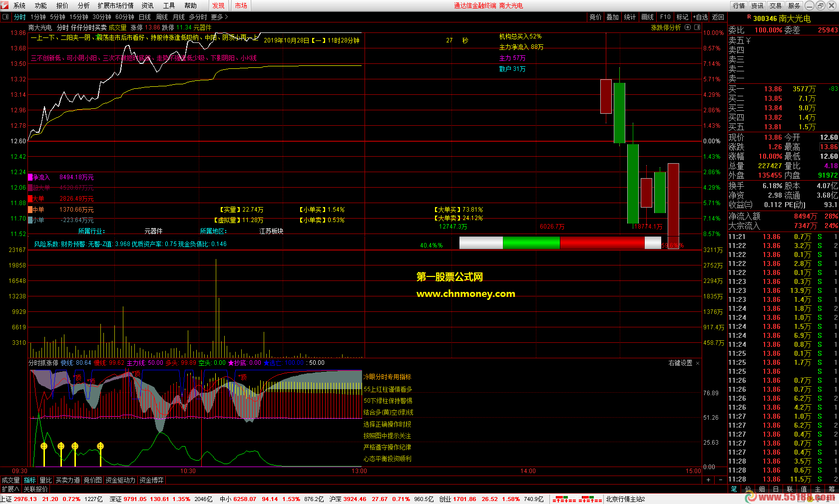This screenshot has height=504, width=839.
Task: Select the 筹 chip distribution tab
Action: click(x=832, y=489)
